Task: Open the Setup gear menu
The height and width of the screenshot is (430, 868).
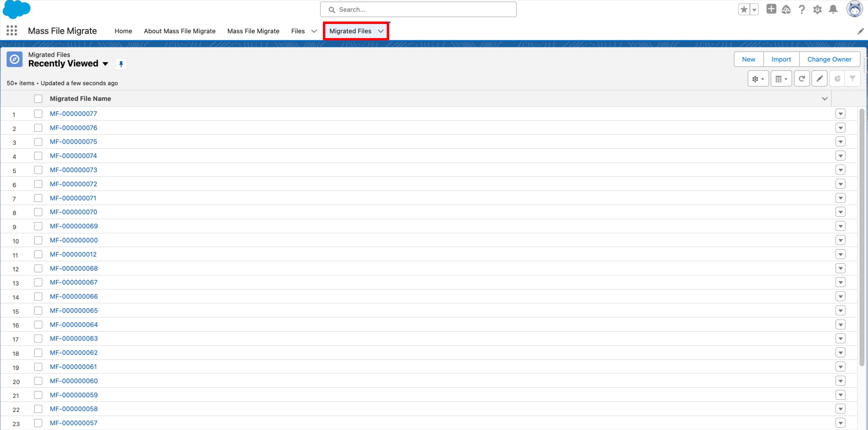Action: 817,10
